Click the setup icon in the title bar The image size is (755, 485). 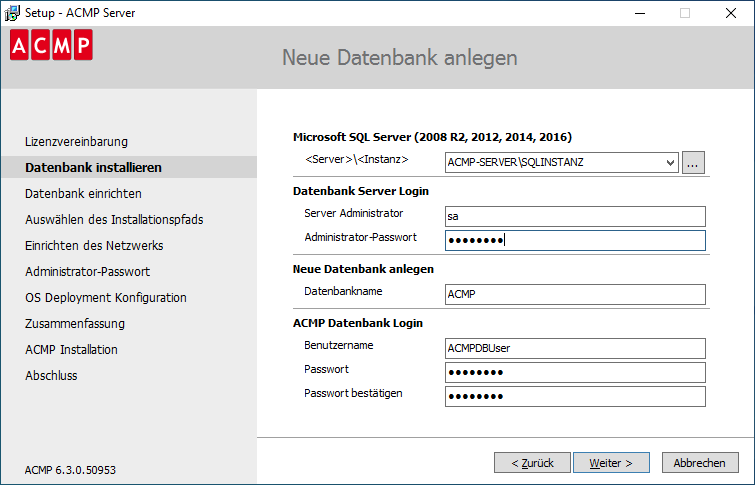12,13
